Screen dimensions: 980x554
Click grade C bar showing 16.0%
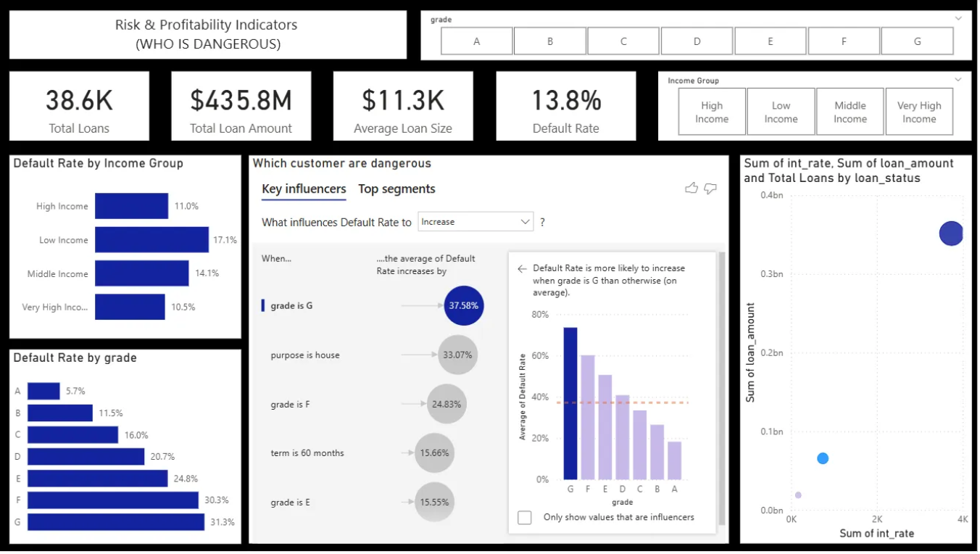click(x=72, y=435)
